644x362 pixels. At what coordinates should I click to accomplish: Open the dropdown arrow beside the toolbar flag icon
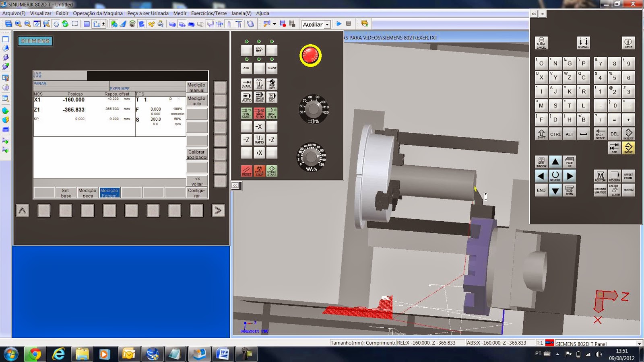[x=275, y=24]
